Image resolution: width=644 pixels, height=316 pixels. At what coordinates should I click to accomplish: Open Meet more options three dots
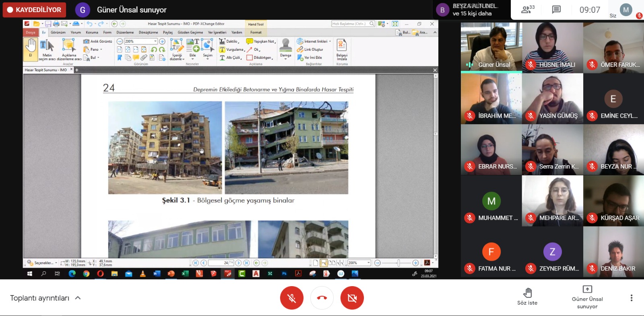click(x=631, y=298)
